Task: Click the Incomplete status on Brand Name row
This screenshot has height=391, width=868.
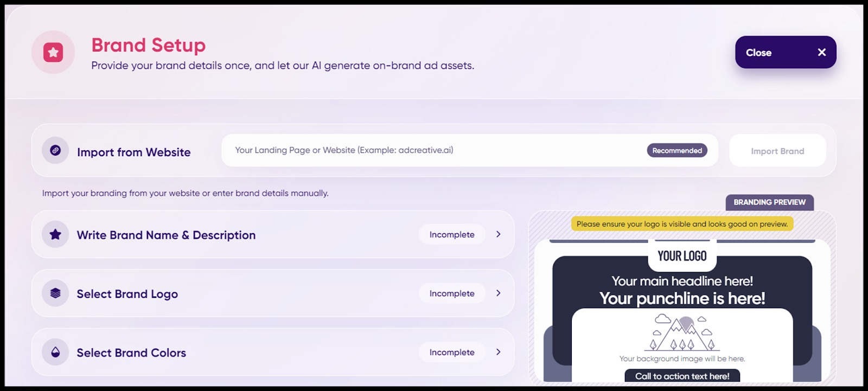Action: pyautogui.click(x=451, y=234)
